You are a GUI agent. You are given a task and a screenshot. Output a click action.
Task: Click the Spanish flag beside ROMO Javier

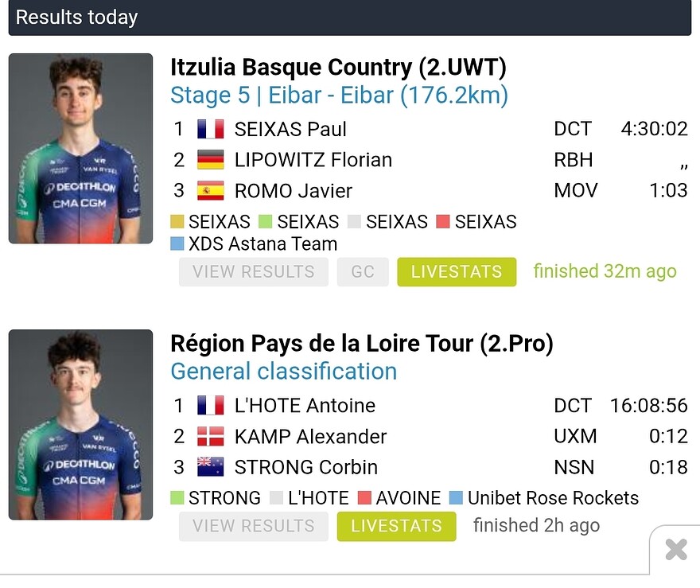(x=211, y=191)
